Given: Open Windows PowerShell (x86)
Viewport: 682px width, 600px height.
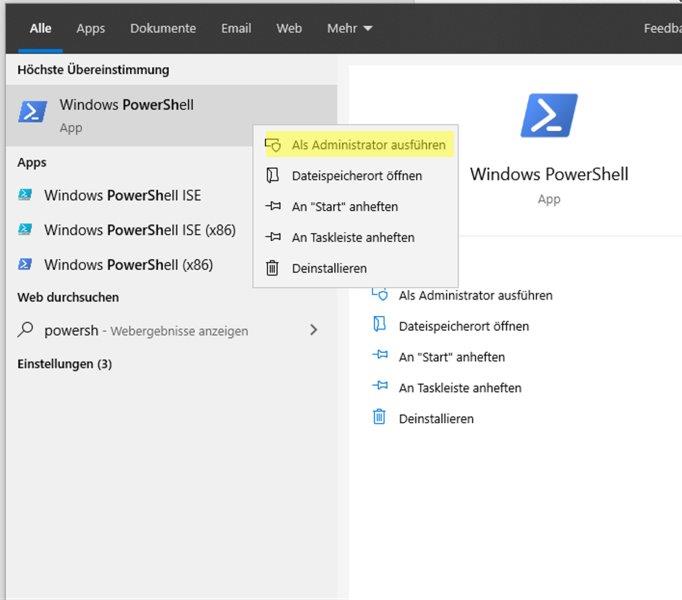Looking at the screenshot, I should (x=129, y=265).
